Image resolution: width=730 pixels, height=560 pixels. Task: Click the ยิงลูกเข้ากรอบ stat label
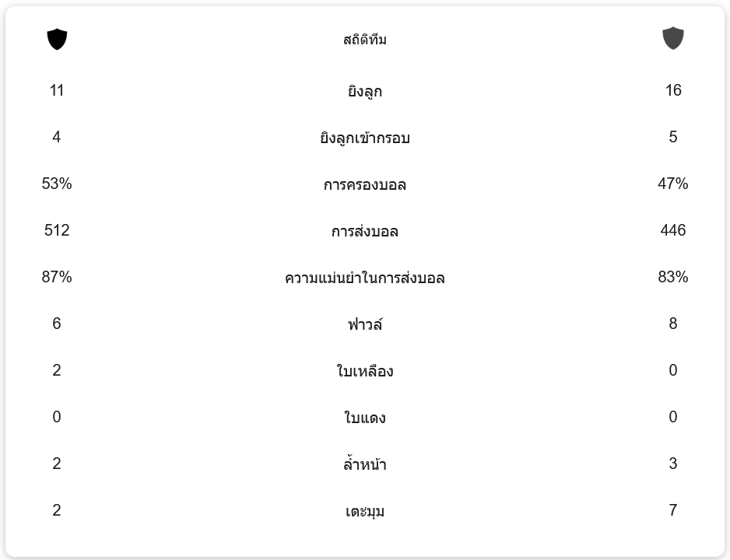[365, 138]
